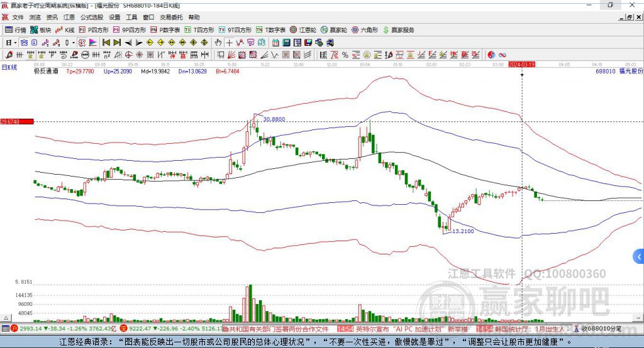Open the calculator icon

pyautogui.click(x=286, y=43)
